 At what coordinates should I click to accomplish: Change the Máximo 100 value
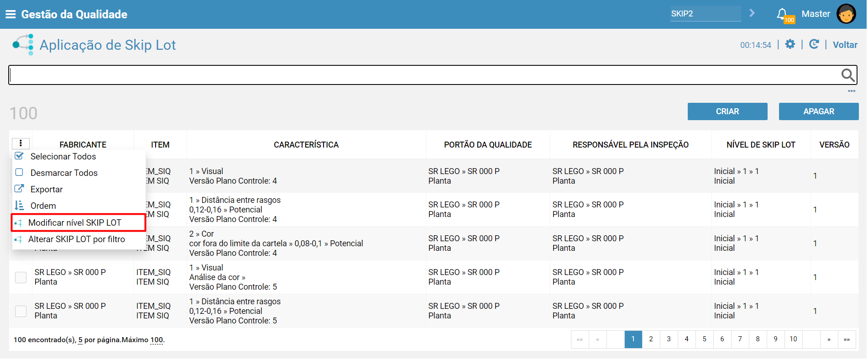point(157,340)
